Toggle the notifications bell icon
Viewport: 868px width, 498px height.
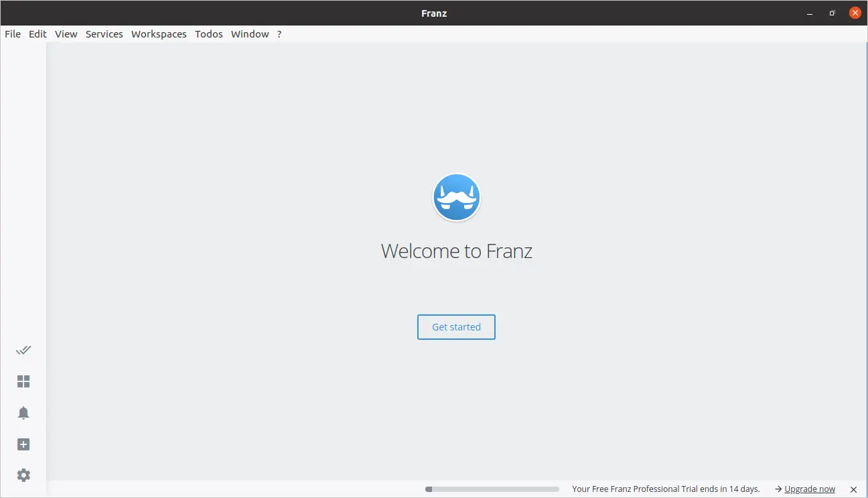[23, 413]
